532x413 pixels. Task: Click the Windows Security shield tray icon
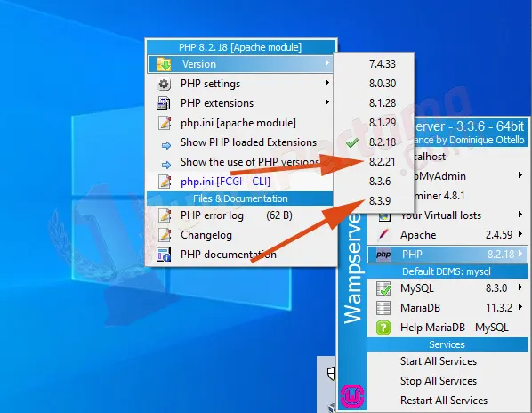(x=332, y=373)
